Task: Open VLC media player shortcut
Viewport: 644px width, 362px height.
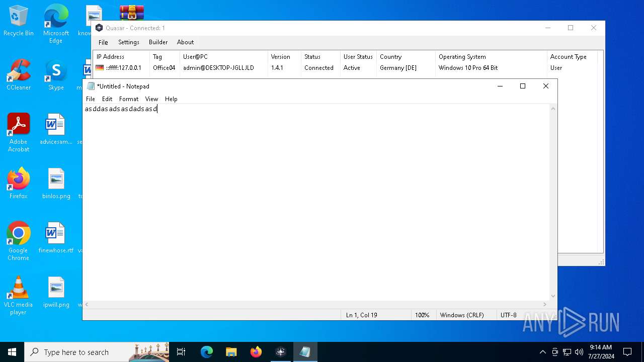Action: click(19, 296)
